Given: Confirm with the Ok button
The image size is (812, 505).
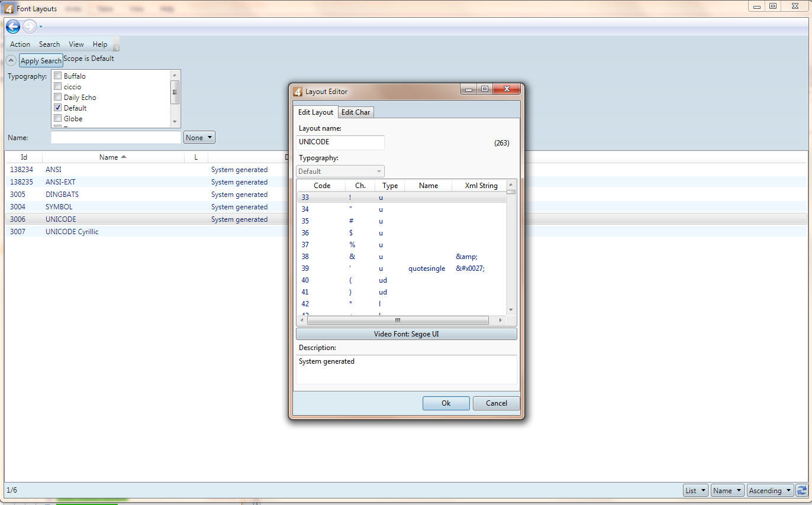Looking at the screenshot, I should coord(446,403).
